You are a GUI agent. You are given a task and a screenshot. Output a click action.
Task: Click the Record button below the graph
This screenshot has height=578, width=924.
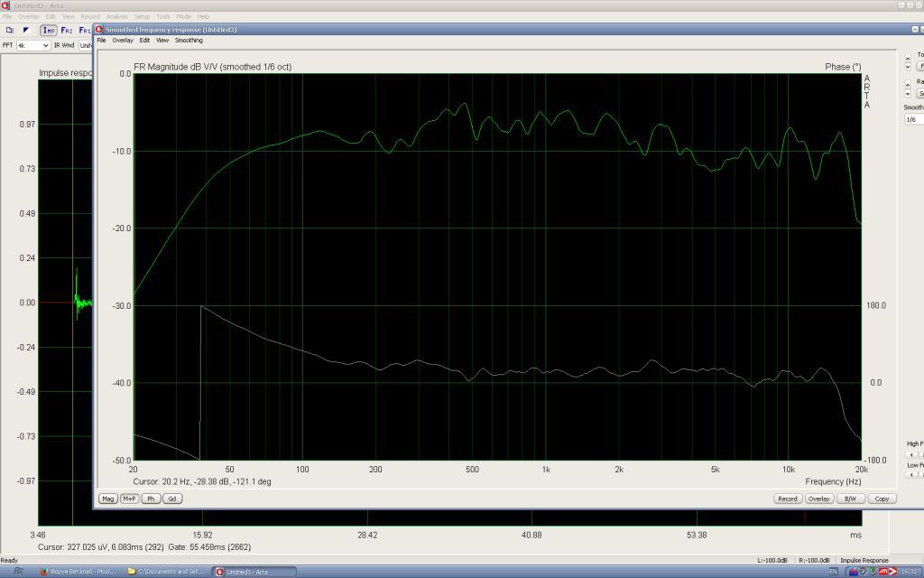click(x=787, y=499)
